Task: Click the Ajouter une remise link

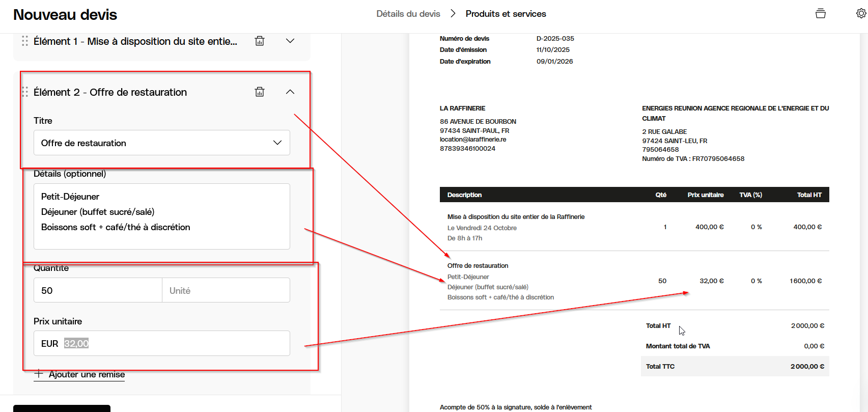Action: tap(87, 374)
